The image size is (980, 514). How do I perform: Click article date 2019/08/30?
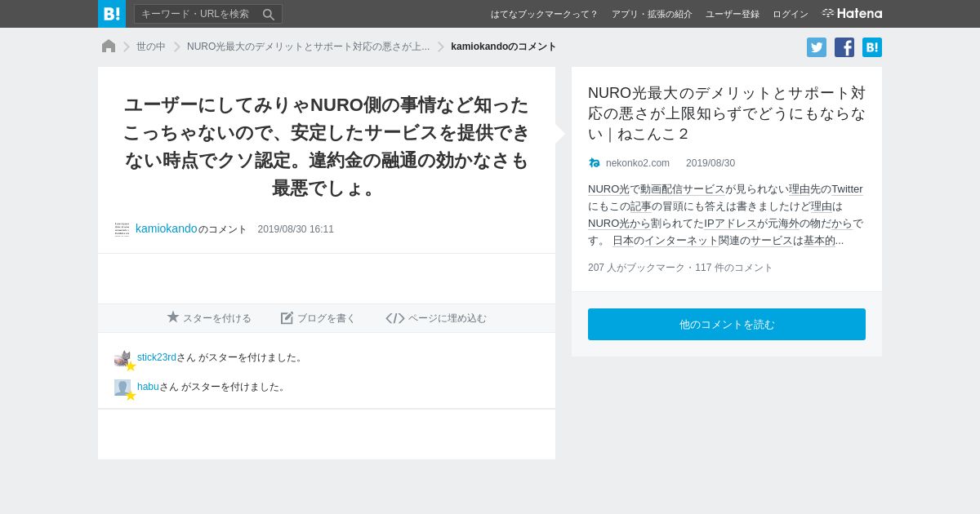click(x=710, y=163)
